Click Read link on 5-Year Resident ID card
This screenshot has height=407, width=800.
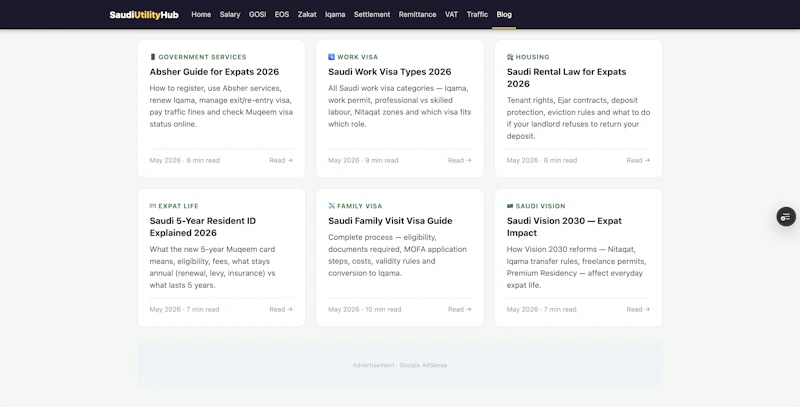(281, 309)
